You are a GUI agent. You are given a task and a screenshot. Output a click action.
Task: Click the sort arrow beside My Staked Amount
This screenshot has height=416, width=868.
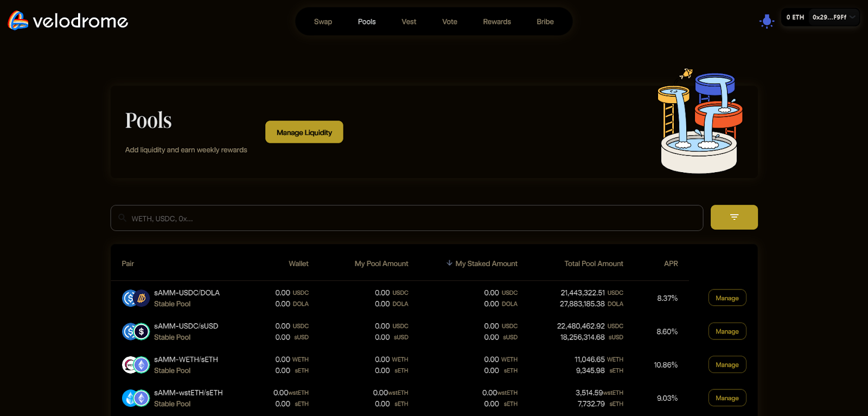(449, 263)
